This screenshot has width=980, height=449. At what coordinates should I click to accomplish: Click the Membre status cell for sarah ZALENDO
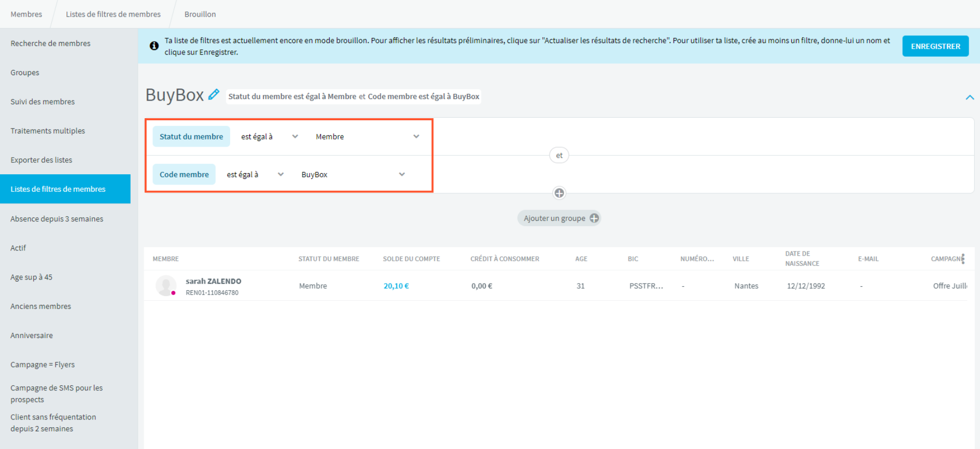pos(313,286)
